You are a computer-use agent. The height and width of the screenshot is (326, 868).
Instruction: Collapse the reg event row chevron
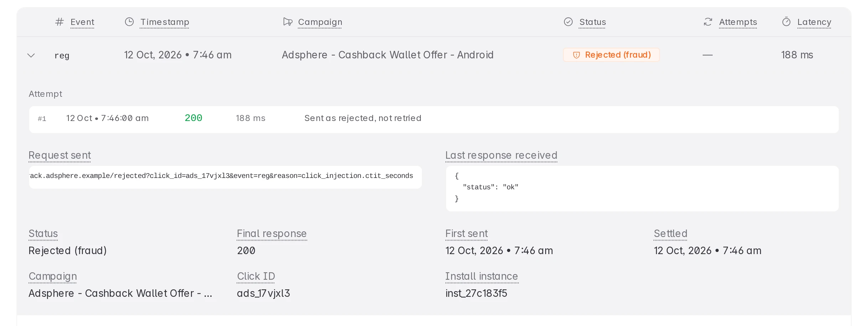click(x=31, y=56)
